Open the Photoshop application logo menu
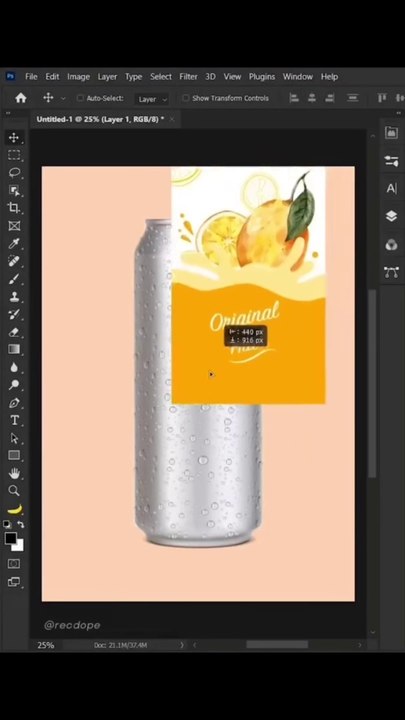Screen dimensions: 405x720 10,76
